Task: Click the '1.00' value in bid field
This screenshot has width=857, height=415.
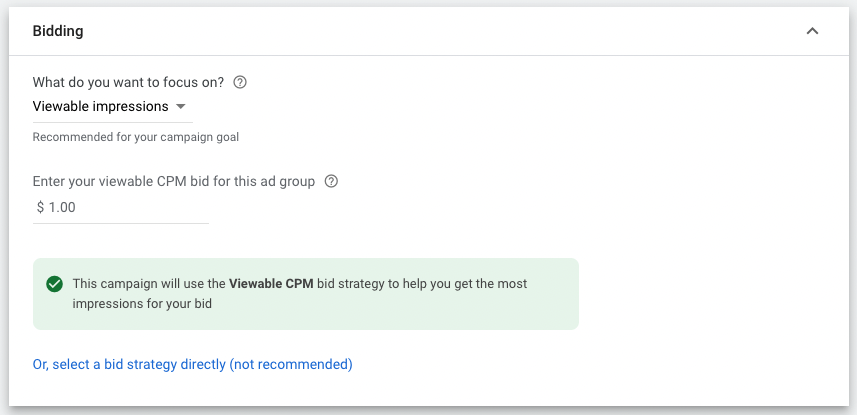Action: click(63, 207)
